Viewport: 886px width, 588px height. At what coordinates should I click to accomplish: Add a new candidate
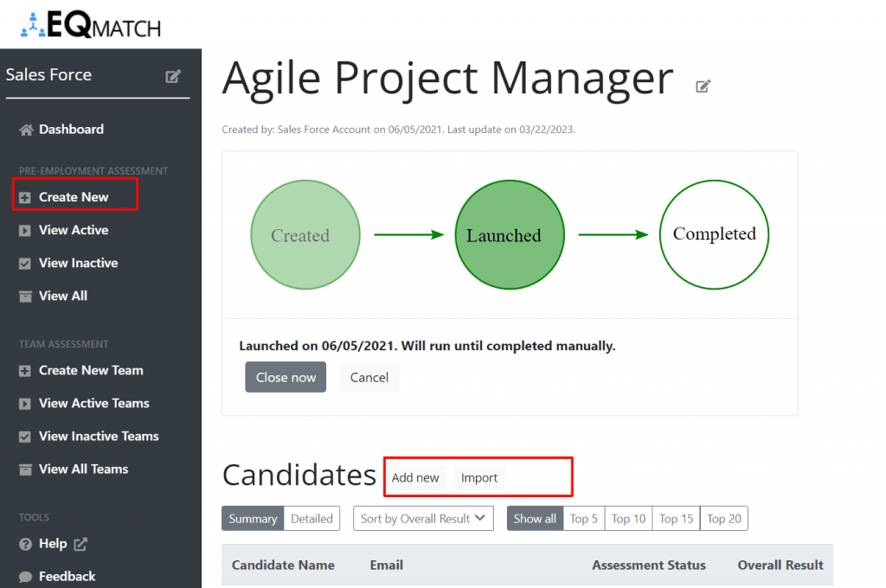415,477
